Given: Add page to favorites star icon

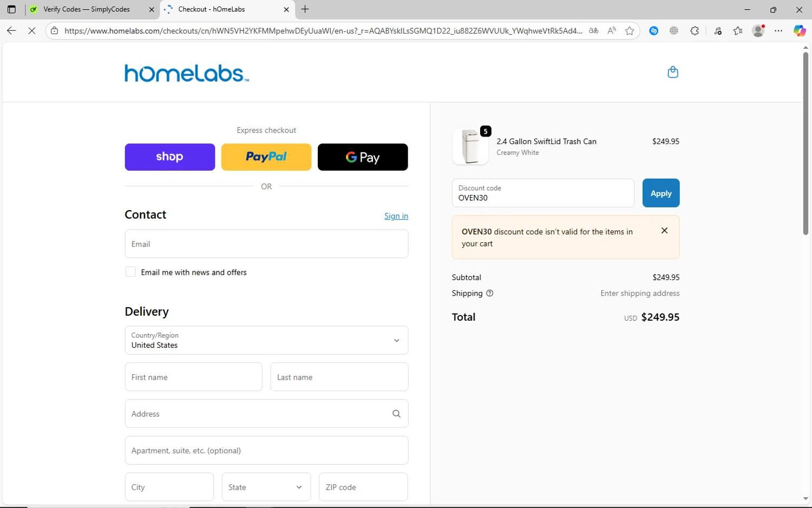Looking at the screenshot, I should click(630, 31).
